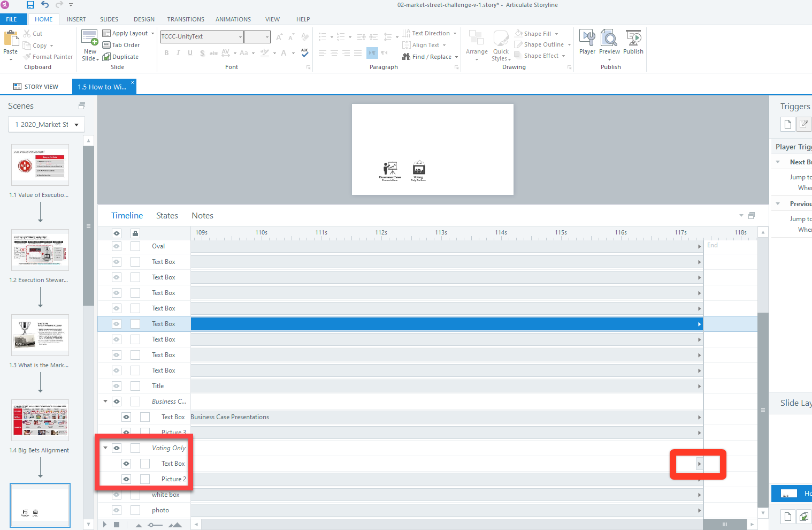The height and width of the screenshot is (530, 812).
Task: Hide the Picture 2 layer via eye
Action: [126, 479]
